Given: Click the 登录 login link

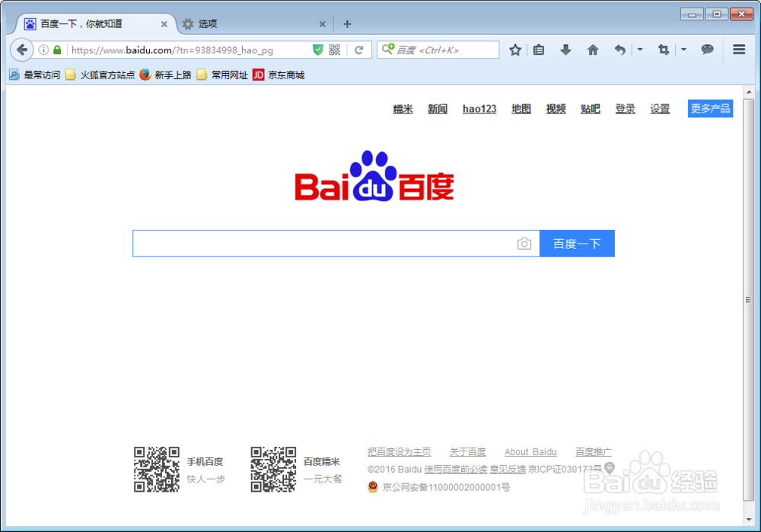Looking at the screenshot, I should 625,109.
